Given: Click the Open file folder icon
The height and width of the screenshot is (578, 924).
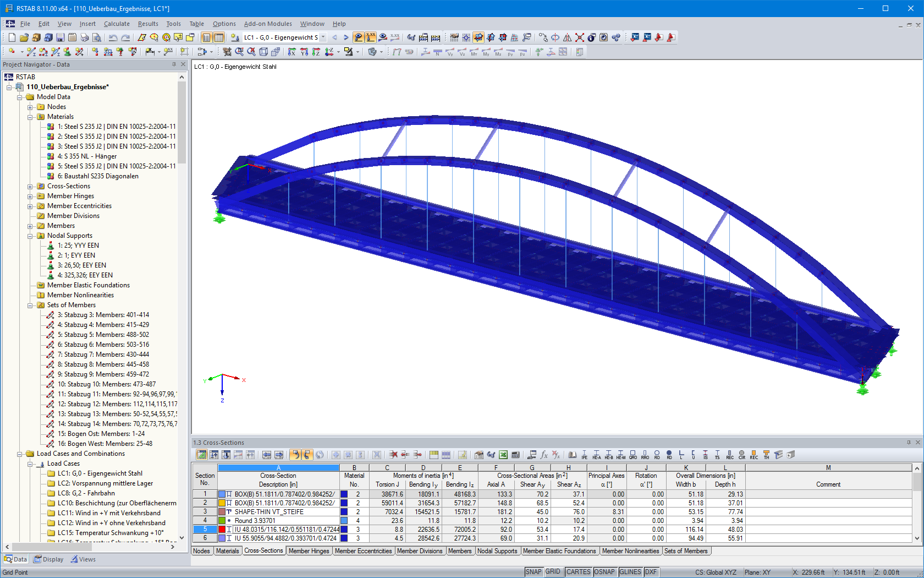Looking at the screenshot, I should (24, 37).
